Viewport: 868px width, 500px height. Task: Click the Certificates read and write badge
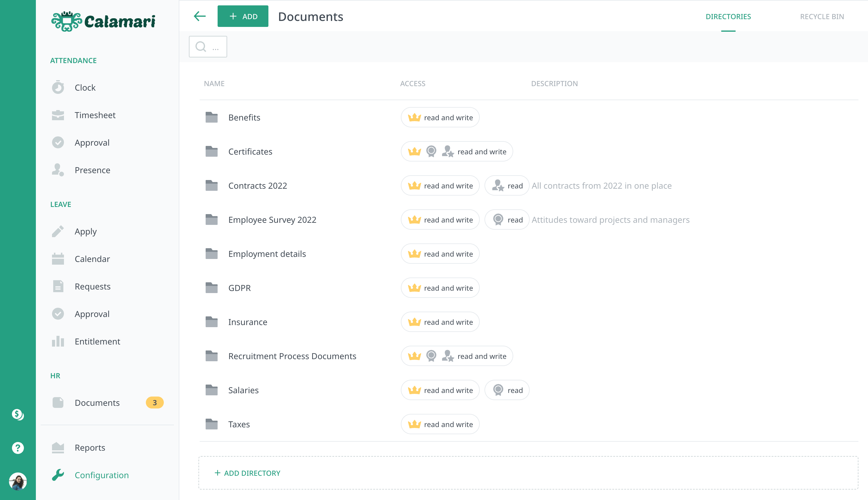(x=457, y=151)
